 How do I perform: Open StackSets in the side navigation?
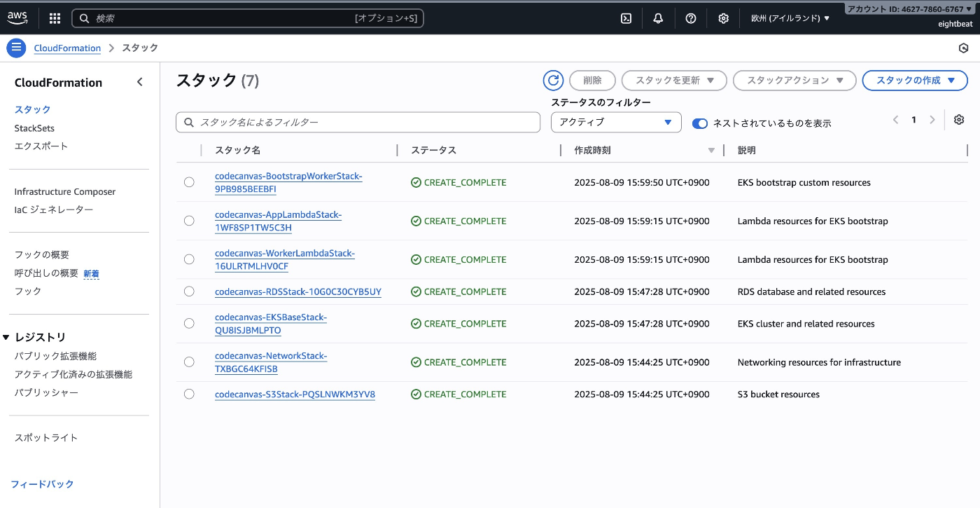pos(34,128)
